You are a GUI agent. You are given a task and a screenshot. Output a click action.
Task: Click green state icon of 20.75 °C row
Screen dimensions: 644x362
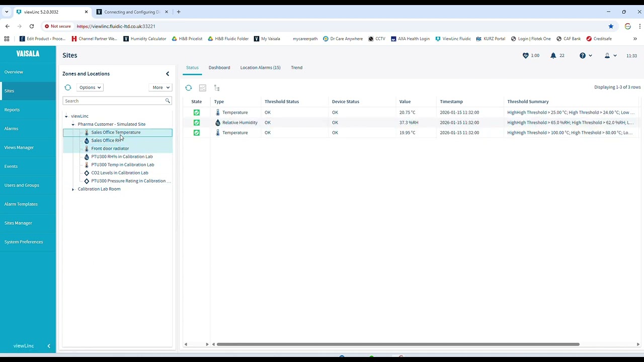point(197,113)
